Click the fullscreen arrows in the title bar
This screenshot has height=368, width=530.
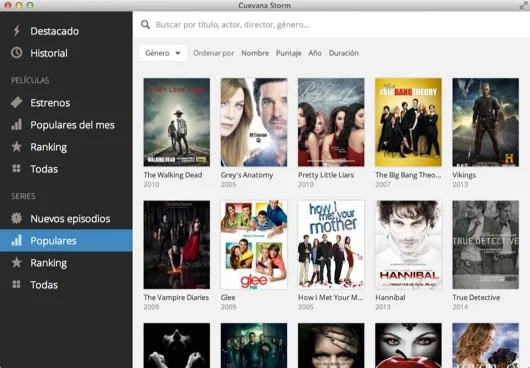click(x=524, y=5)
